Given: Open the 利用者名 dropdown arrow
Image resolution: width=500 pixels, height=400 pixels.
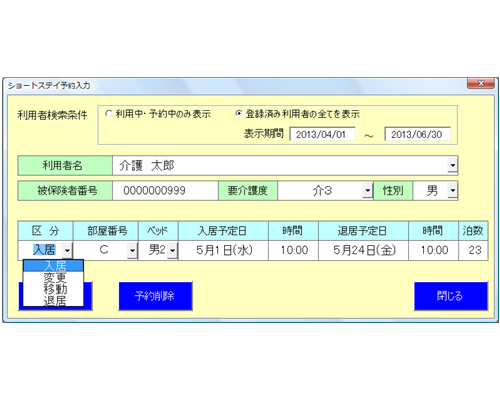Looking at the screenshot, I should [452, 165].
